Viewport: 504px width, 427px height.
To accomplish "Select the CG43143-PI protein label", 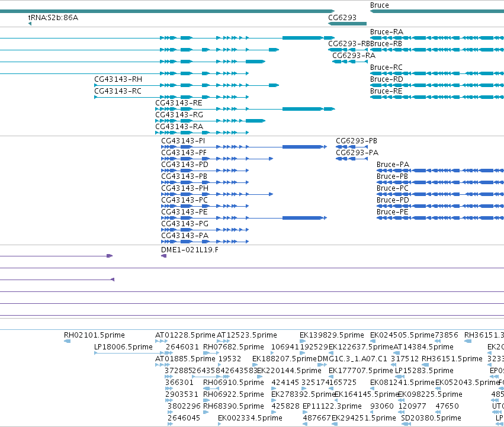I will point(183,141).
